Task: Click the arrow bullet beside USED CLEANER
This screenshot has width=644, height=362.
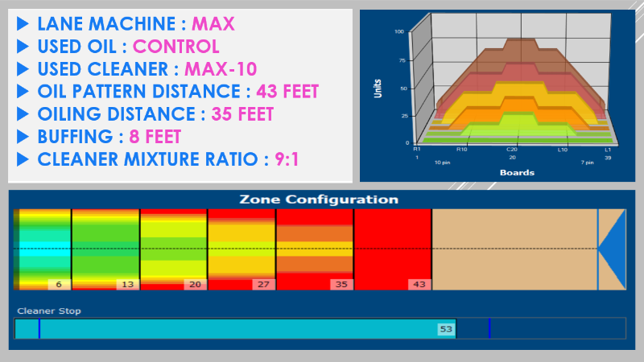Action: tap(23, 69)
